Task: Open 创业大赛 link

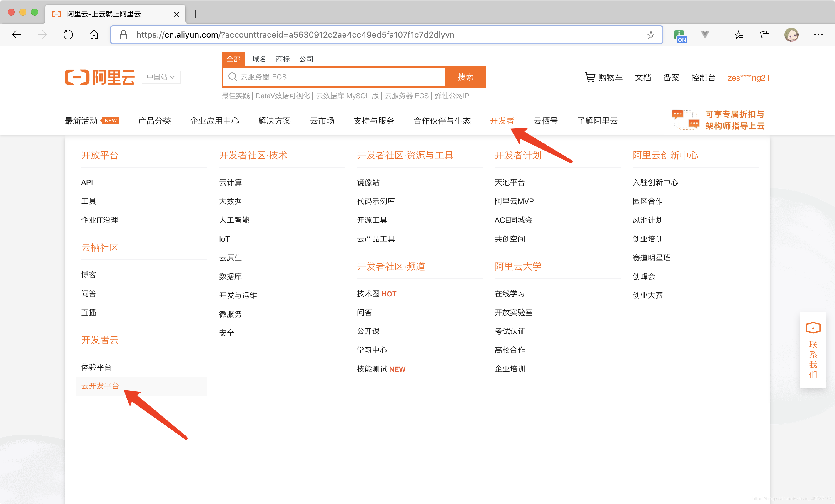Action: (648, 295)
